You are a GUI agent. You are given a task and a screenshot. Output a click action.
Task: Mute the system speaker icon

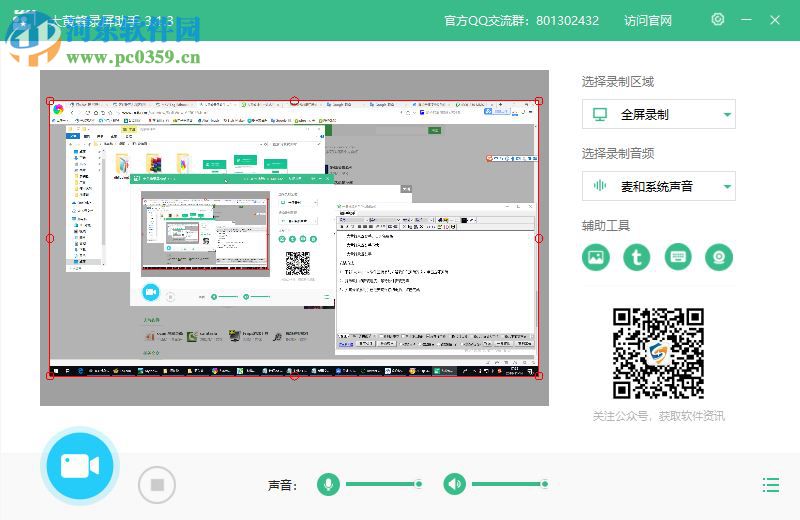click(x=455, y=484)
